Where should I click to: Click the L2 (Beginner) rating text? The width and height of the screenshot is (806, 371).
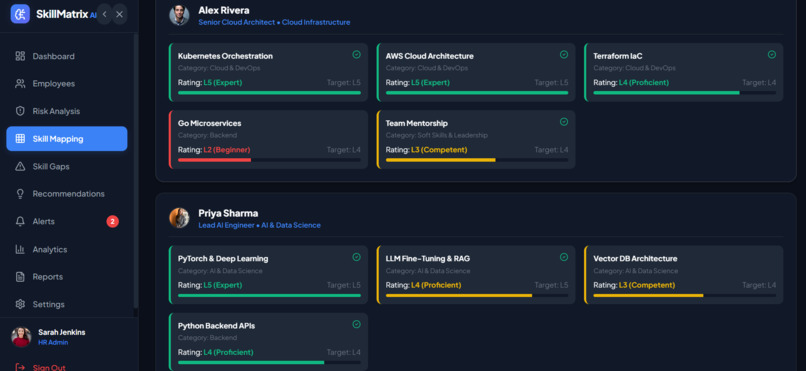pos(227,150)
